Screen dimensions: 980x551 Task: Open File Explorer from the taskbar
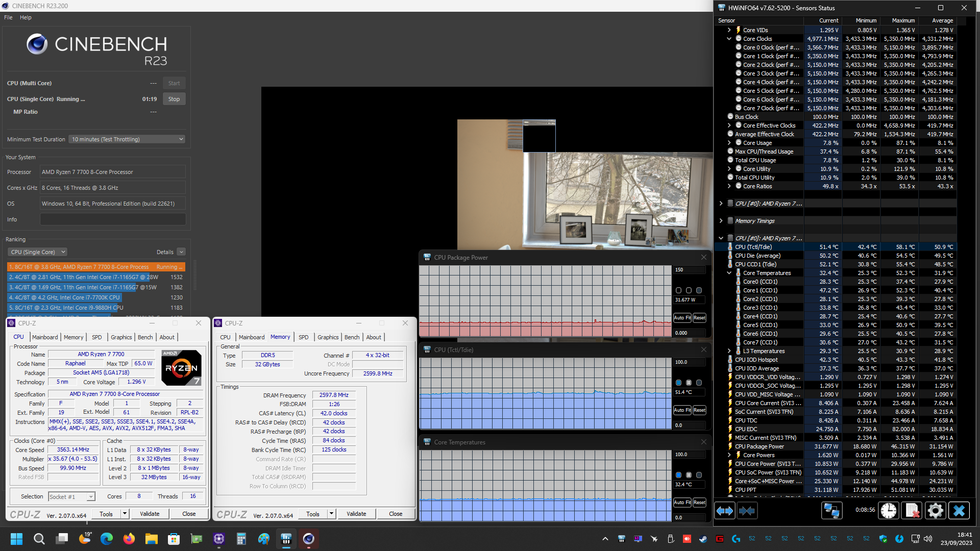point(152,539)
